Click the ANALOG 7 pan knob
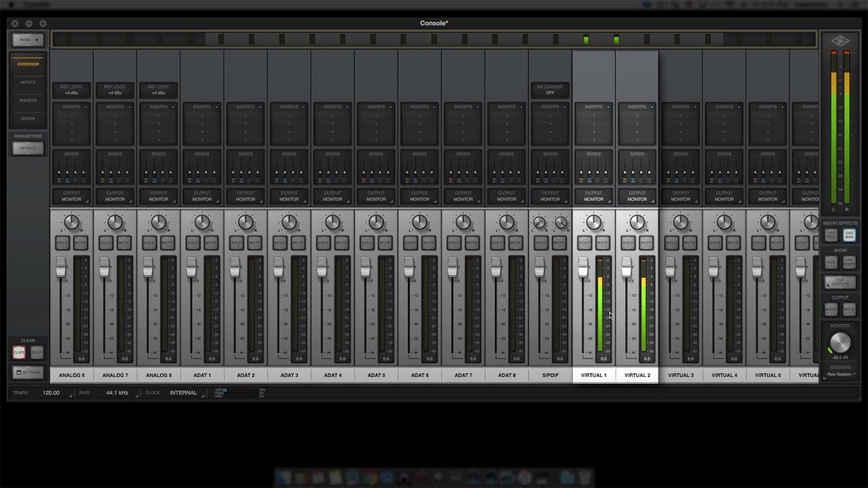The width and height of the screenshot is (868, 488). 115,222
